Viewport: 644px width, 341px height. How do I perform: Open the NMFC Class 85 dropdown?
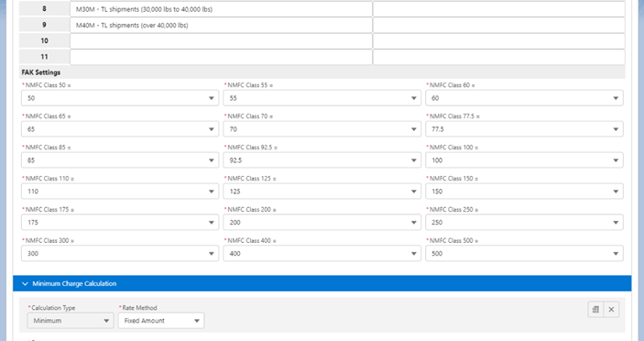pyautogui.click(x=120, y=160)
